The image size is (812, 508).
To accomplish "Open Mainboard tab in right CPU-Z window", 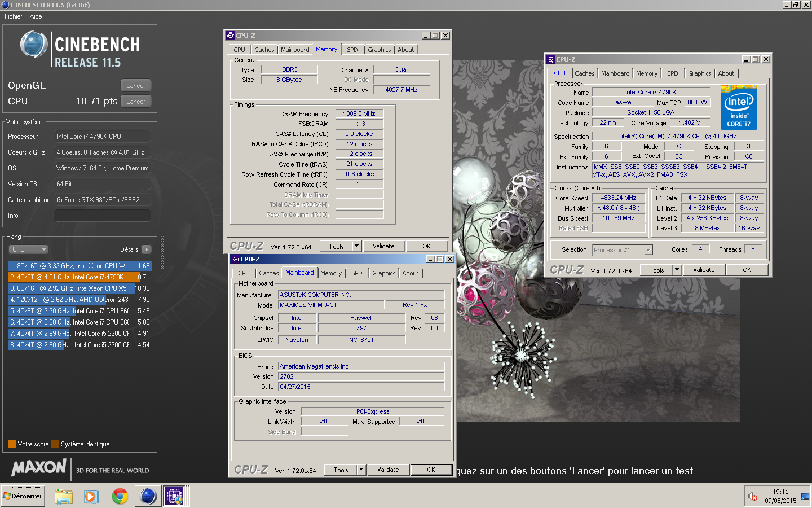I will [615, 73].
